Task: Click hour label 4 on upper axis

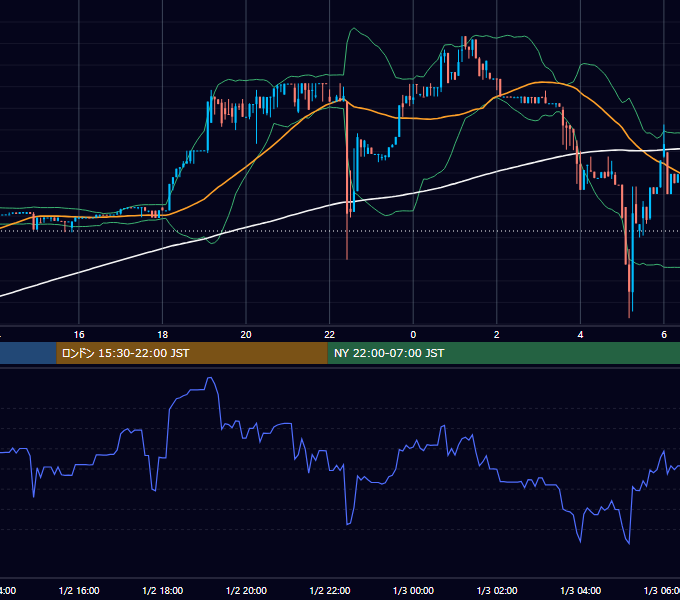Action: pos(580,335)
